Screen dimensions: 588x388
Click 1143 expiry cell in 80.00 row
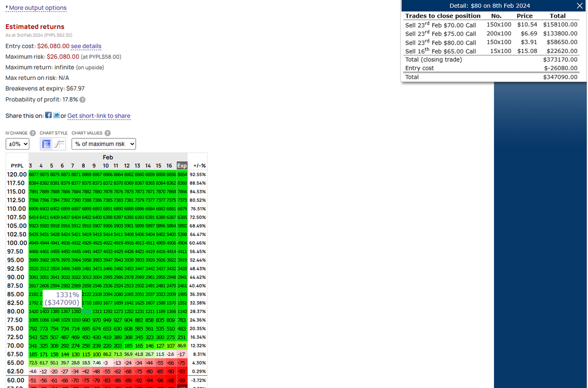182,311
